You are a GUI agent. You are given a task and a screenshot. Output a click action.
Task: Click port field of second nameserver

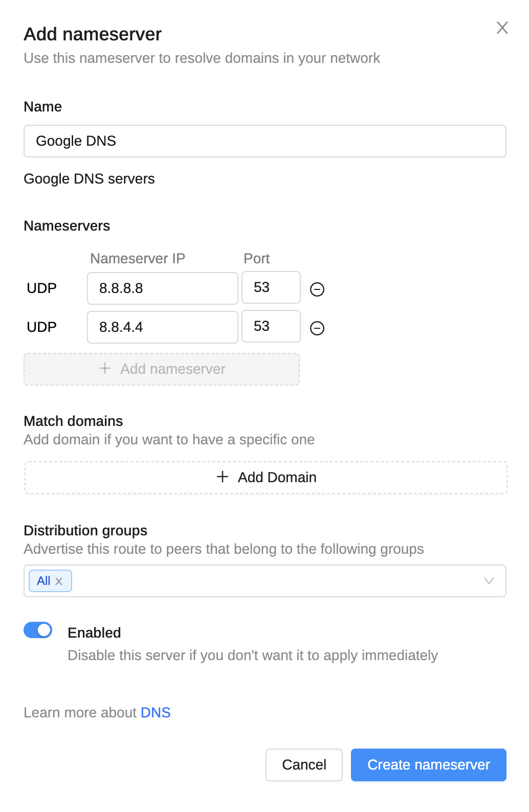tap(271, 326)
